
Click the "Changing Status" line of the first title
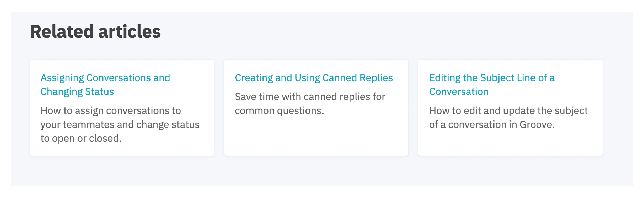pyautogui.click(x=77, y=92)
